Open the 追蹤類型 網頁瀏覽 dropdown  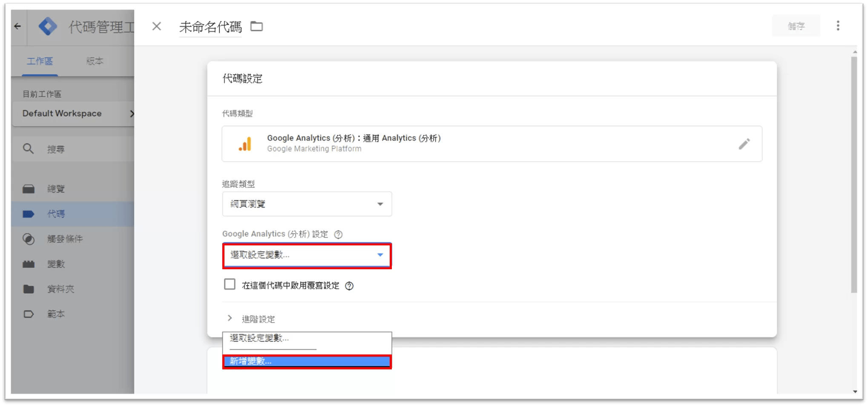pyautogui.click(x=307, y=204)
